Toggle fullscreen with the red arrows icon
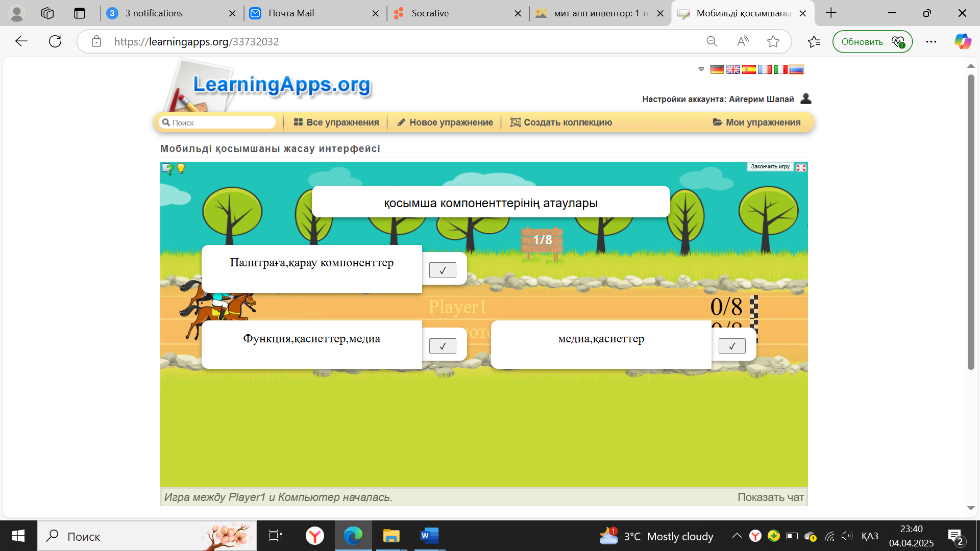This screenshot has width=980, height=551. (801, 167)
